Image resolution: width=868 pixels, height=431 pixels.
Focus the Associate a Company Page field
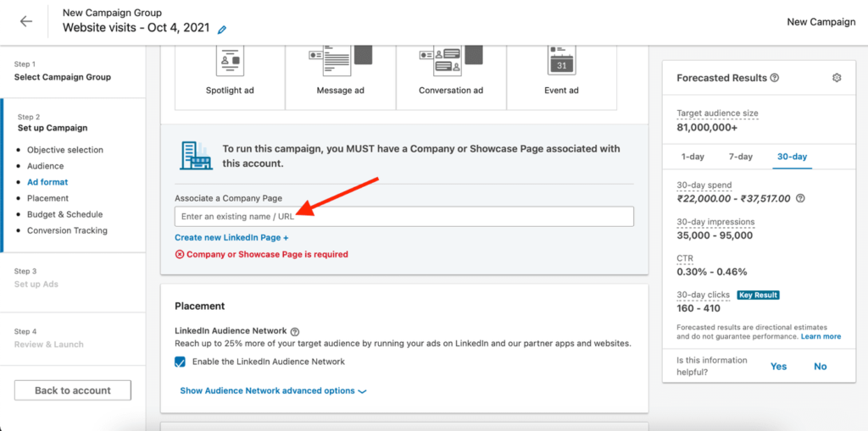[x=404, y=216]
